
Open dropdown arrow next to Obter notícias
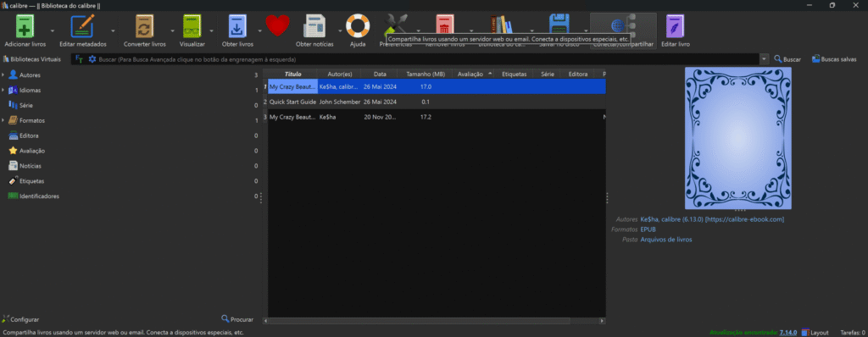[x=340, y=31]
